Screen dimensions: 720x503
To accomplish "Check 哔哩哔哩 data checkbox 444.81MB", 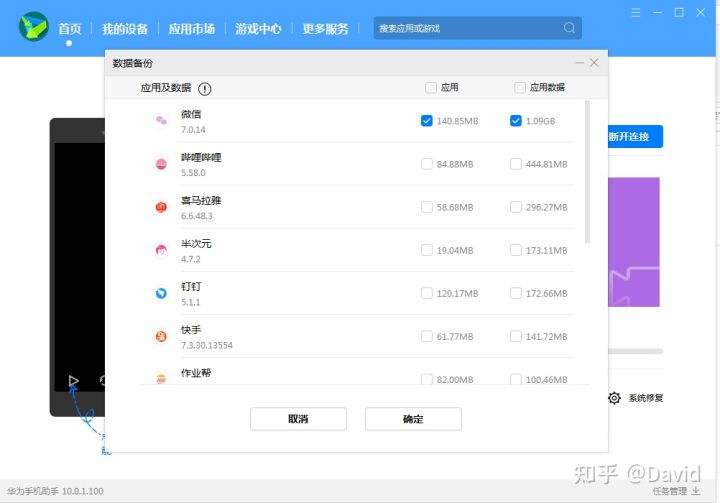I will point(516,164).
